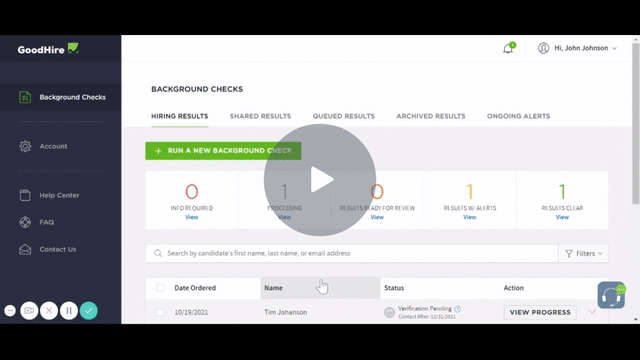640x360 pixels.
Task: Toggle the select-all checkbox in the table header
Action: coord(160,288)
